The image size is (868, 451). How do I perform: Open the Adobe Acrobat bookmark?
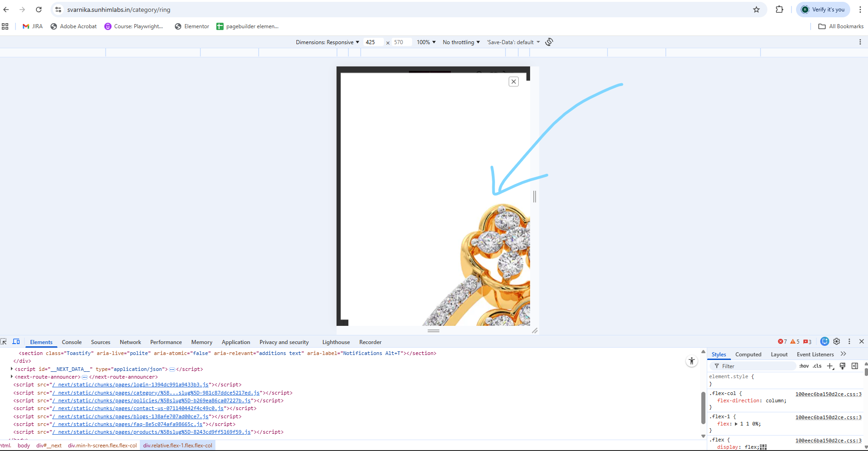click(73, 26)
